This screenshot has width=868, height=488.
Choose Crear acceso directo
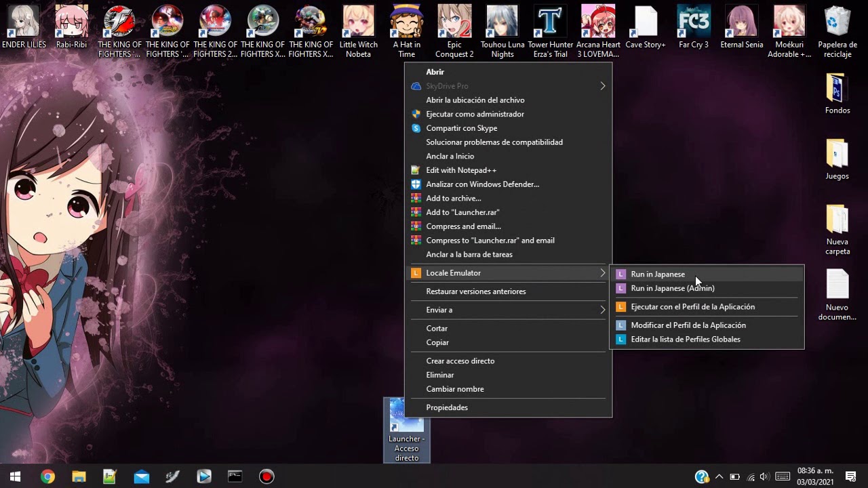pyautogui.click(x=508, y=361)
